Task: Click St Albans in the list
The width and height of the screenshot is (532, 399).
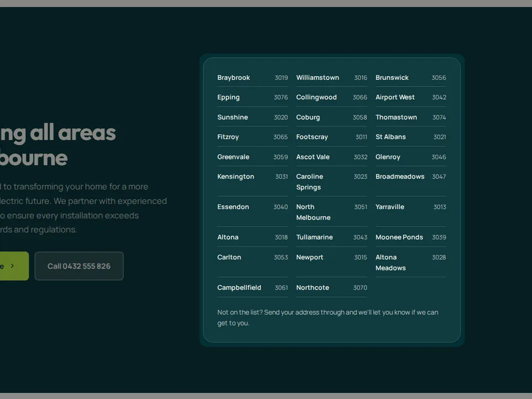Action: 391,137
